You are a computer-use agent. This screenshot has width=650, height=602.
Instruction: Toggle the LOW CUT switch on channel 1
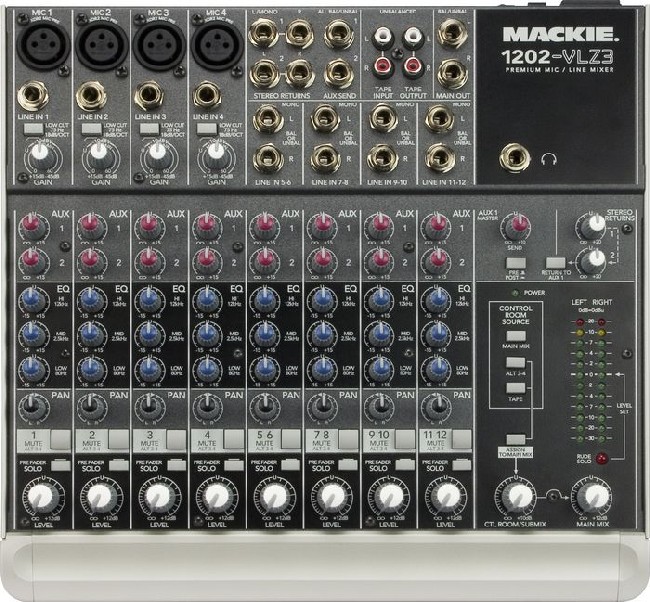pos(33,129)
